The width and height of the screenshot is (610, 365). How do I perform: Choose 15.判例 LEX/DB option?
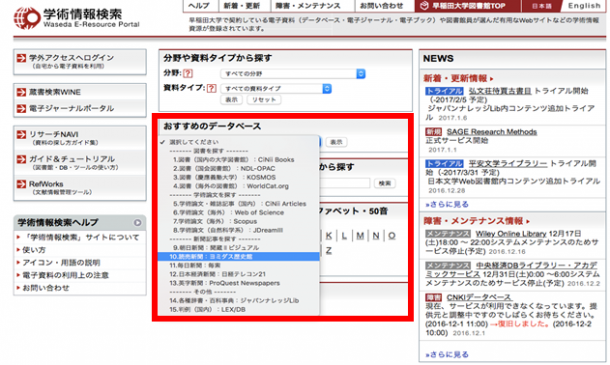point(238,310)
